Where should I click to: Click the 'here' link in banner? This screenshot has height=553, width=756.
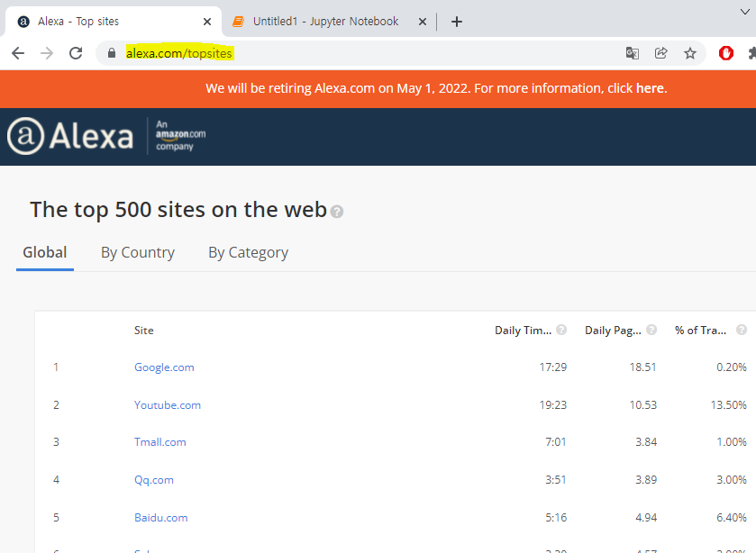650,88
